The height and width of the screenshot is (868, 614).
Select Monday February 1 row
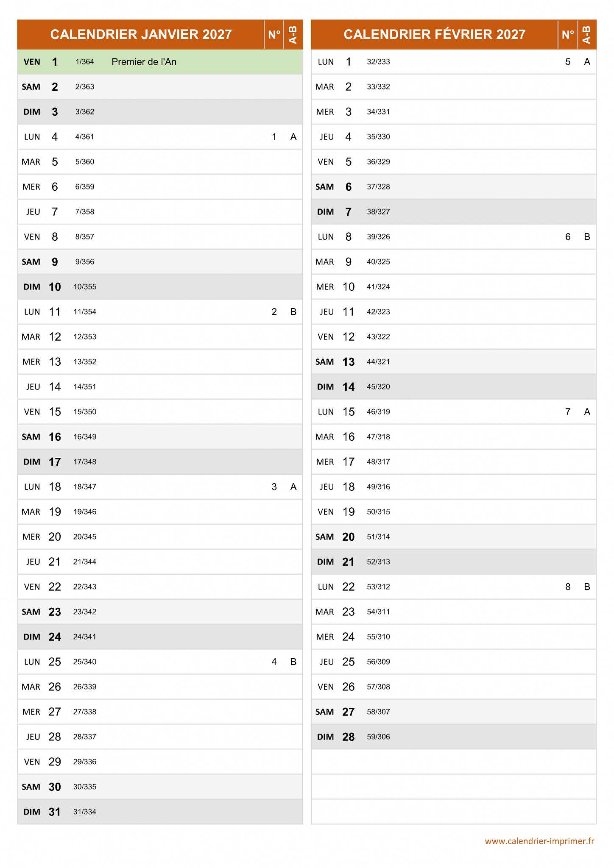(x=453, y=62)
